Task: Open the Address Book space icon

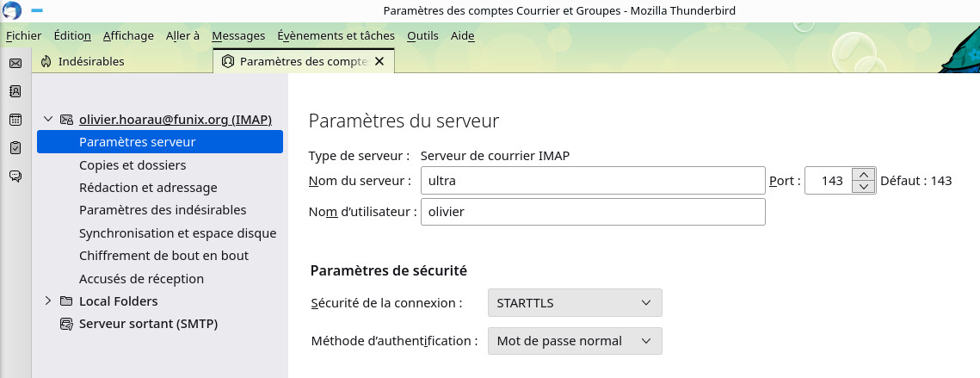Action: pyautogui.click(x=15, y=91)
